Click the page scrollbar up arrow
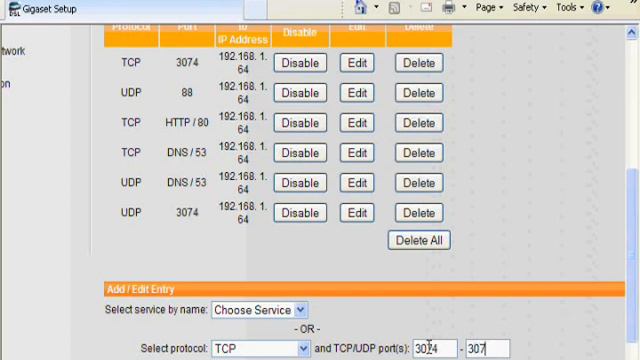 [x=632, y=33]
